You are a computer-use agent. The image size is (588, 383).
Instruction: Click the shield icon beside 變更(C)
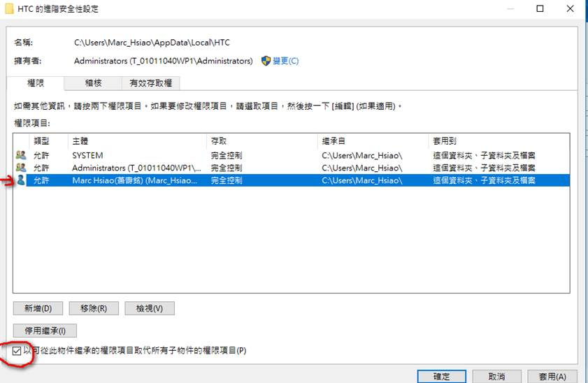[x=266, y=61]
